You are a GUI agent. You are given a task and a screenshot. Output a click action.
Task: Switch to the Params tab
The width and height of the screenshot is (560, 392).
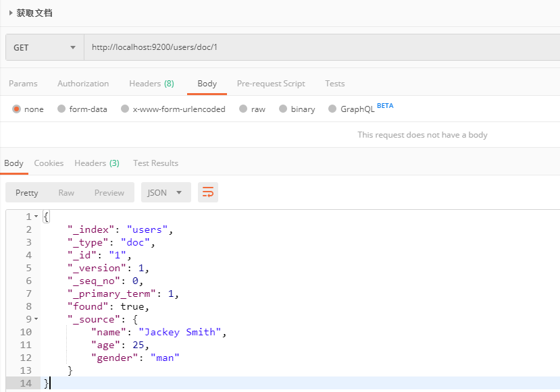tap(23, 84)
